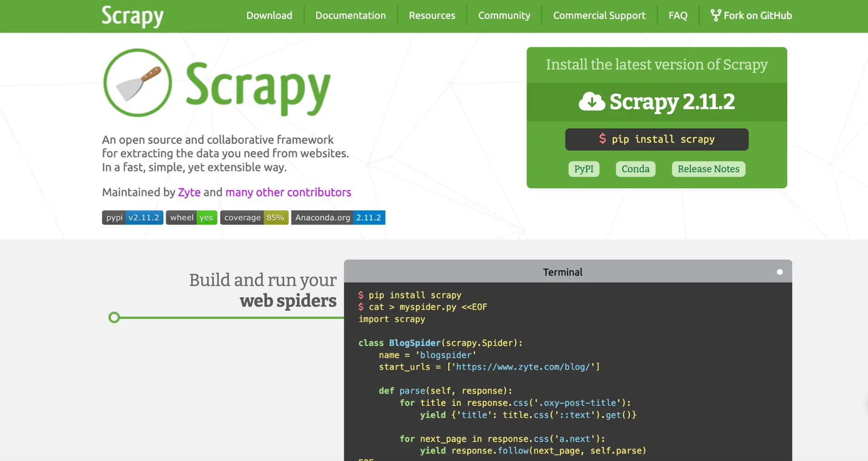The image size is (868, 461).
Task: Open the FAQ nav item
Action: click(678, 15)
